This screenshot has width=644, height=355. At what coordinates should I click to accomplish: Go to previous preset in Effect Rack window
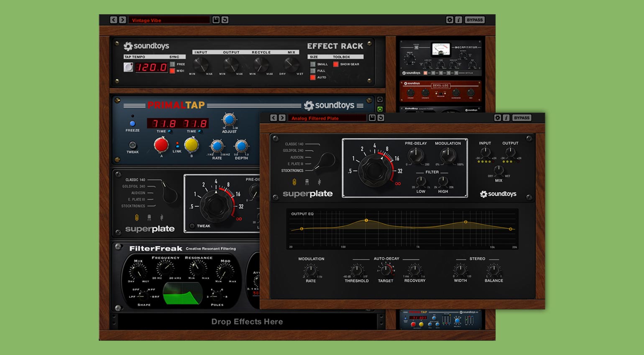114,20
